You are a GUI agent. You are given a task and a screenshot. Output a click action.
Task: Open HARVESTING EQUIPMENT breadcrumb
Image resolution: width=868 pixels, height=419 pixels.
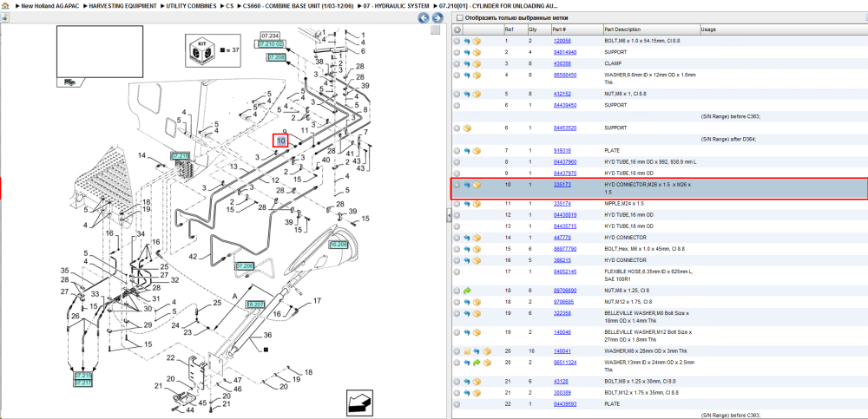123,5
